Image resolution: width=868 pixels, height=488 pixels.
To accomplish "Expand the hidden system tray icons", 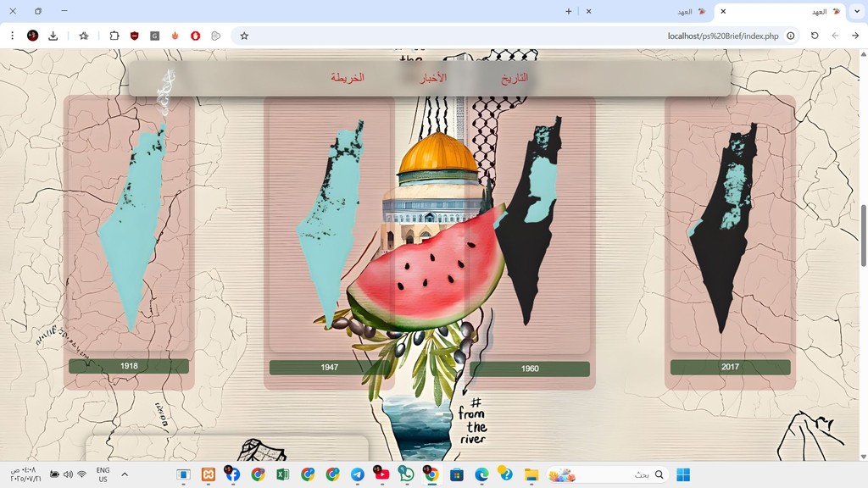I will click(125, 474).
